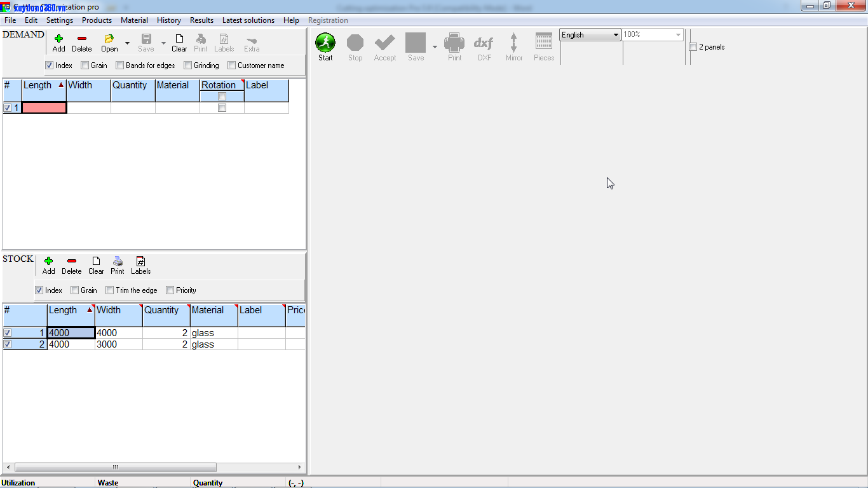The image size is (868, 488).
Task: Delete the selected demand row
Action: (81, 43)
